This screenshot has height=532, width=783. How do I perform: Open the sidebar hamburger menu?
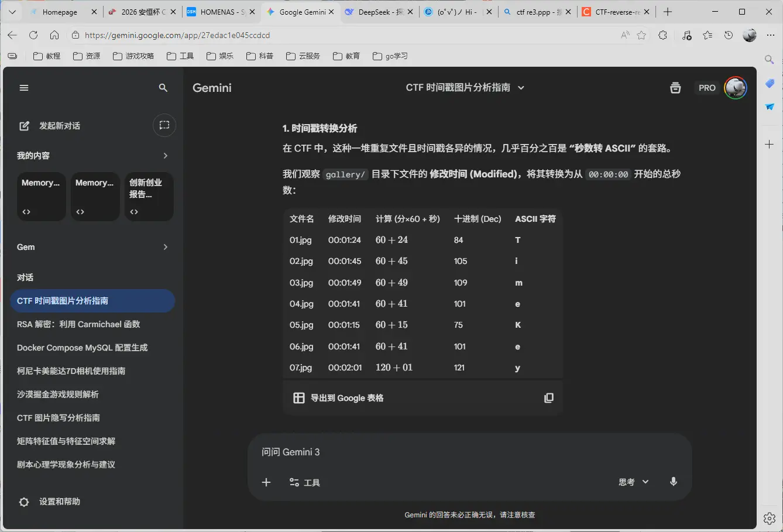tap(23, 87)
